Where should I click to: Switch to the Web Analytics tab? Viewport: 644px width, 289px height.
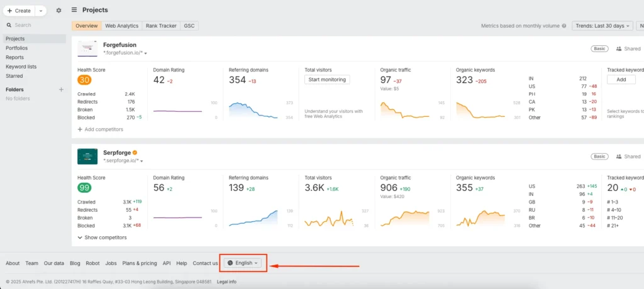pyautogui.click(x=121, y=26)
